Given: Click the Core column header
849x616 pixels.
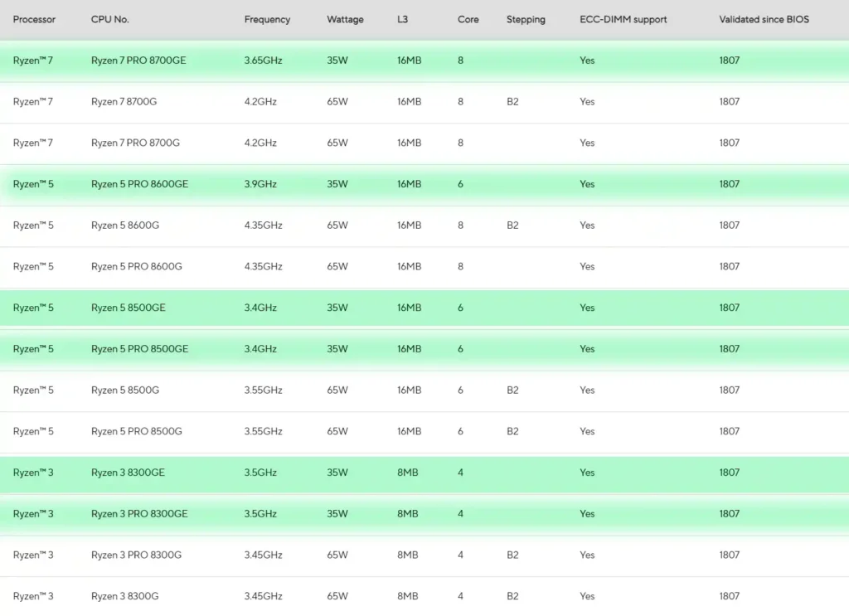Looking at the screenshot, I should (468, 20).
